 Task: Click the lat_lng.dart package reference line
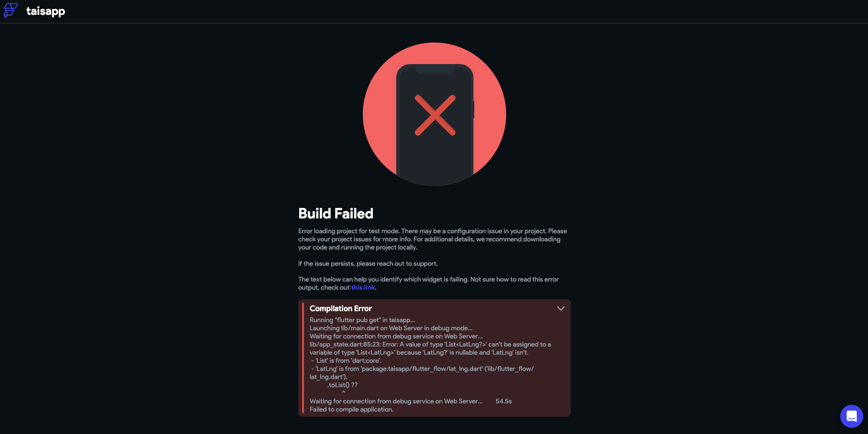pyautogui.click(x=422, y=369)
